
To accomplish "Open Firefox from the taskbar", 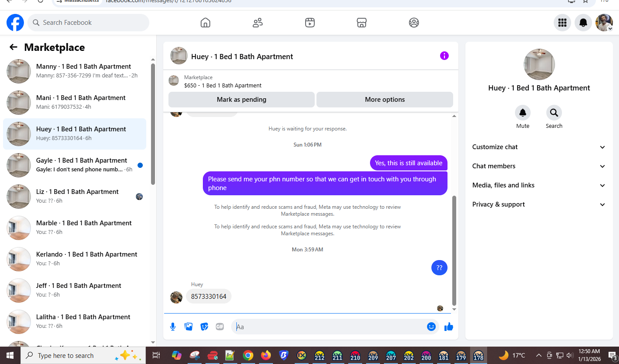I will pyautogui.click(x=266, y=356).
